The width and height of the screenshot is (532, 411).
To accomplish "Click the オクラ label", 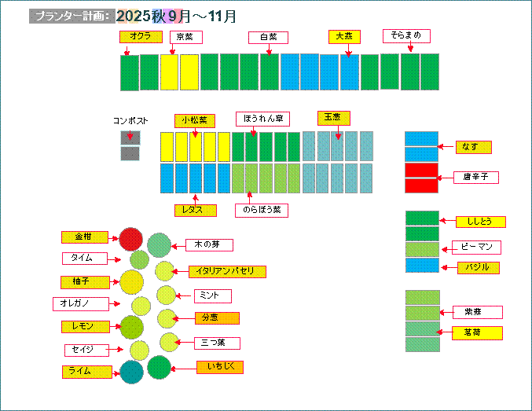I will 141,37.
